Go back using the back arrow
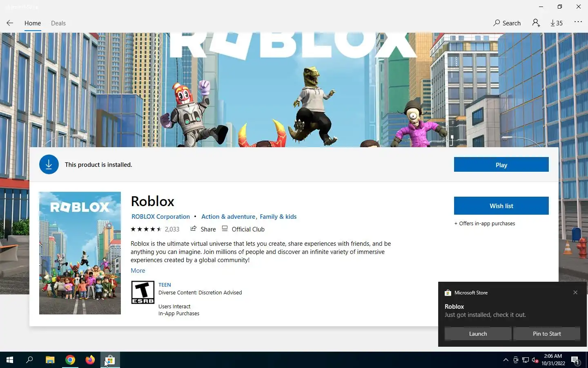 point(10,23)
